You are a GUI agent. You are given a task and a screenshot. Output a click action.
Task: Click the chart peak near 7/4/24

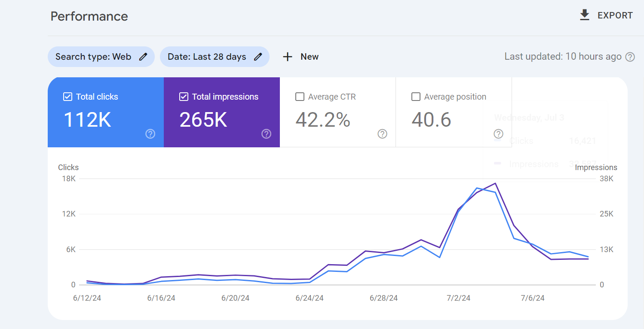pos(495,183)
